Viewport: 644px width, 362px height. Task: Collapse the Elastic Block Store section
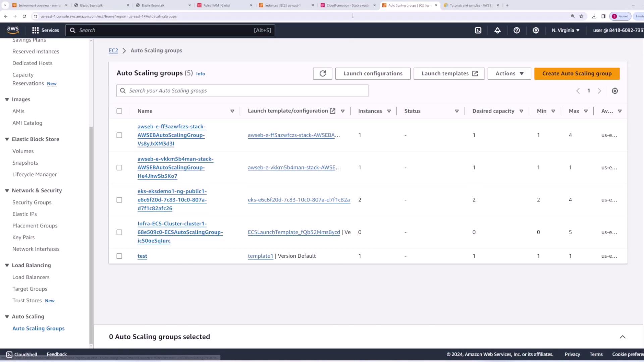[x=7, y=139]
